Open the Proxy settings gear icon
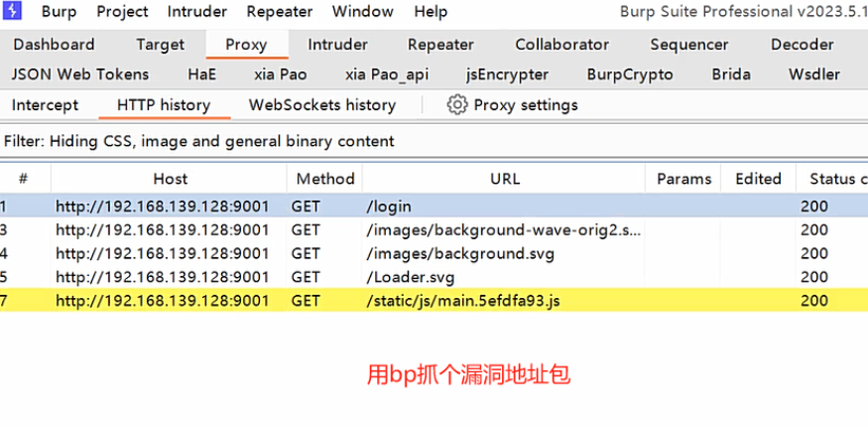Screen dimensions: 868x426 457,104
